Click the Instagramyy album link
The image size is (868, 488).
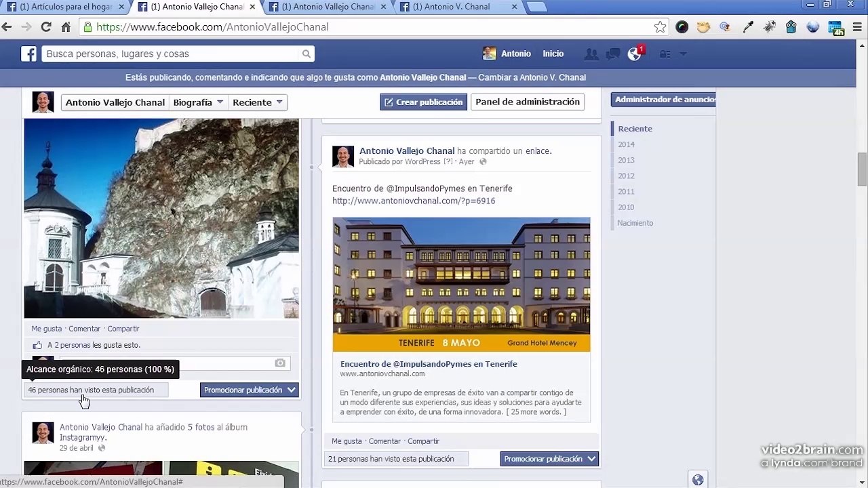point(83,438)
